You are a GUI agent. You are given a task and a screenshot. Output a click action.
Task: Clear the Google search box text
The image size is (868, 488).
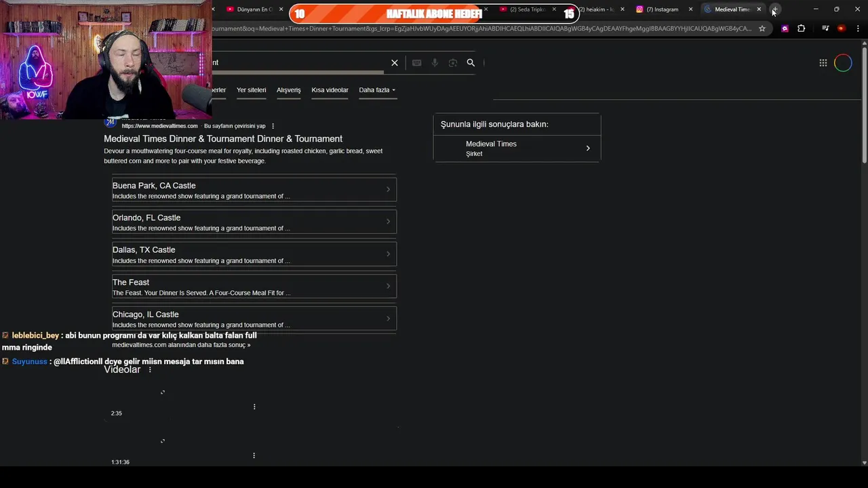pos(395,62)
